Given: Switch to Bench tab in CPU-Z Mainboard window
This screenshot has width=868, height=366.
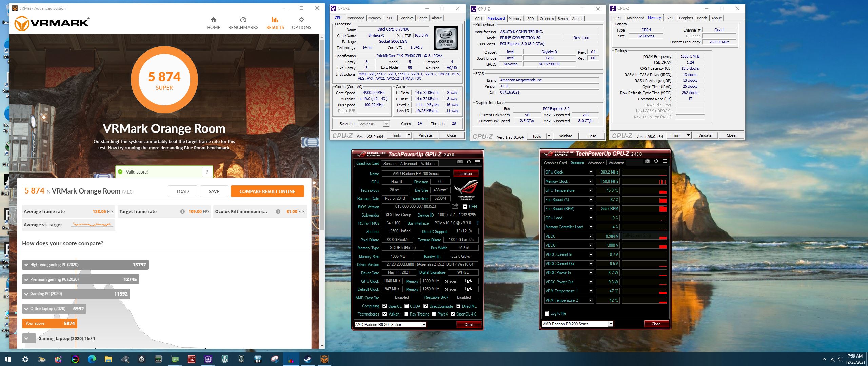Looking at the screenshot, I should click(563, 19).
